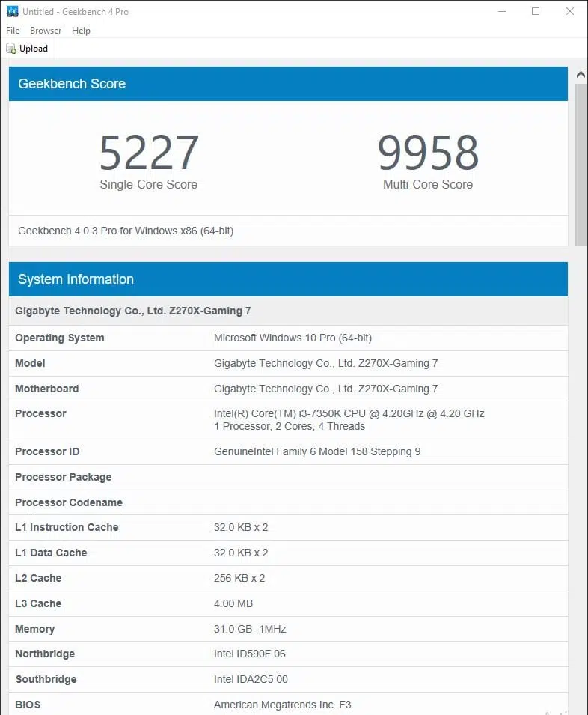
Task: Open the File menu
Action: (x=13, y=31)
